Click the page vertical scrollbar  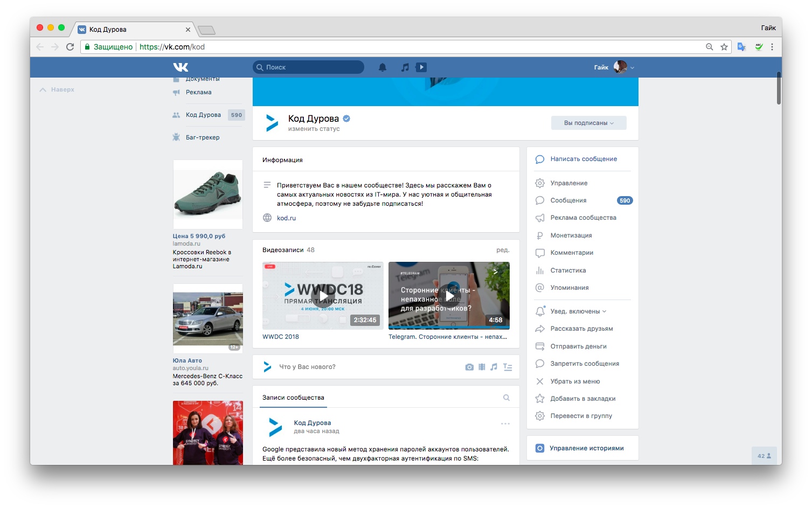point(779,88)
